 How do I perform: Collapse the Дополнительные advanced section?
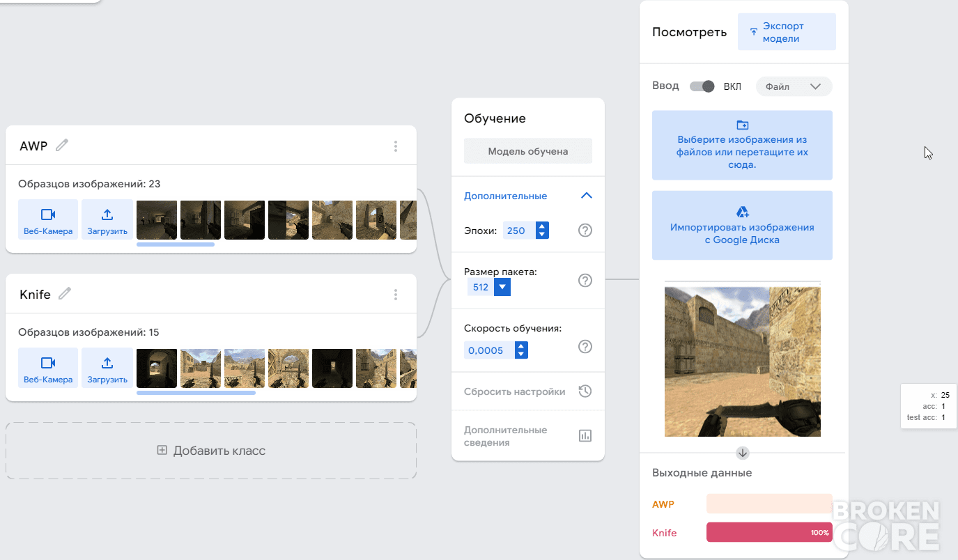[587, 196]
